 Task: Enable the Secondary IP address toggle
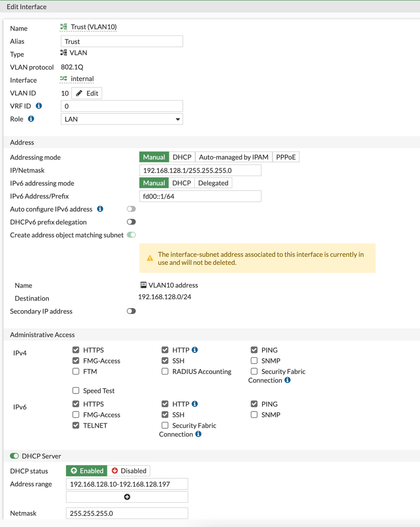(131, 311)
